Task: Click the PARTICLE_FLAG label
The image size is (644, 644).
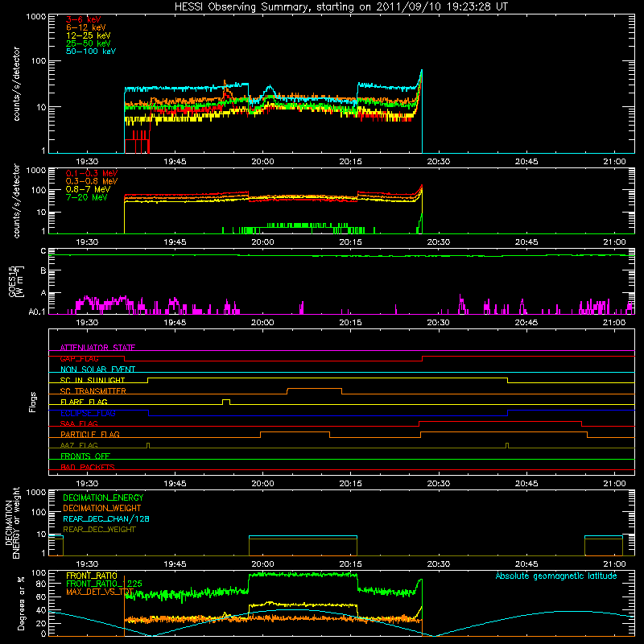Action: point(90,435)
